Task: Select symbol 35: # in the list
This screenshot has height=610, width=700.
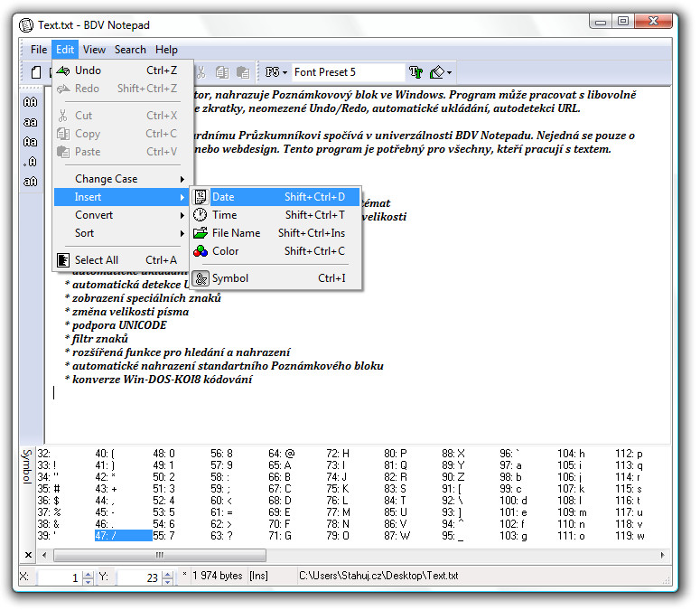Action: 49,489
